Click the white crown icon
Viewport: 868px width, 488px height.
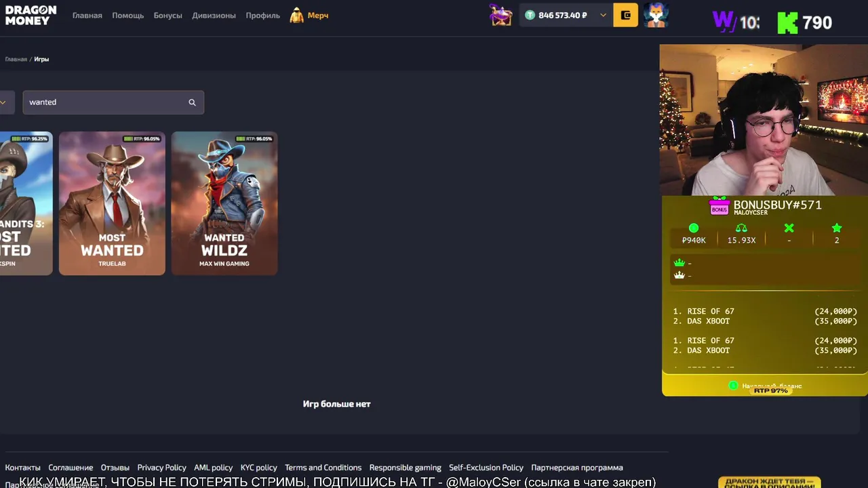click(x=679, y=275)
